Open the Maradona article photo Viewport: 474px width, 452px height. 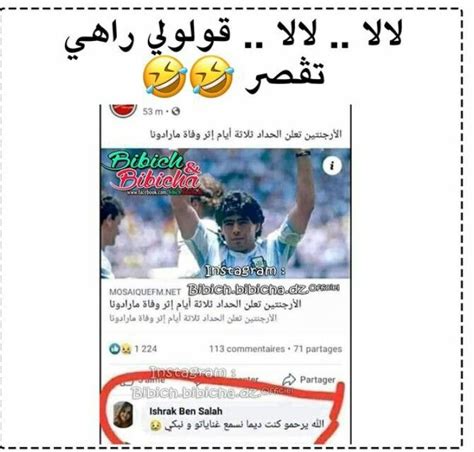point(226,213)
